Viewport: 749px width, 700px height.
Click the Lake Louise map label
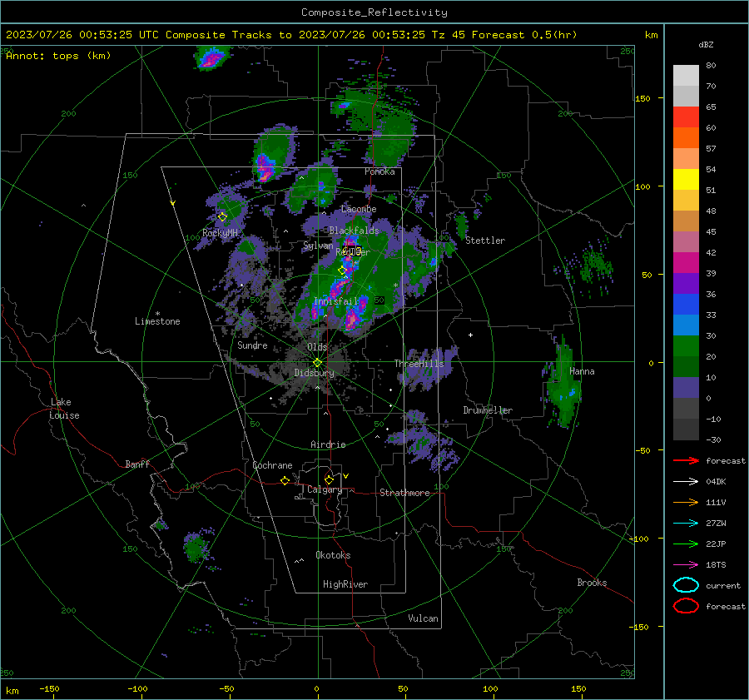(x=64, y=409)
